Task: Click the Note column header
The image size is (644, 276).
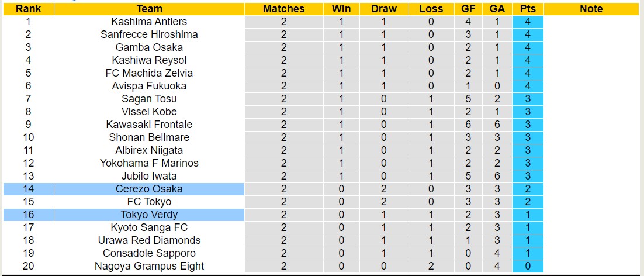Action: coord(591,9)
